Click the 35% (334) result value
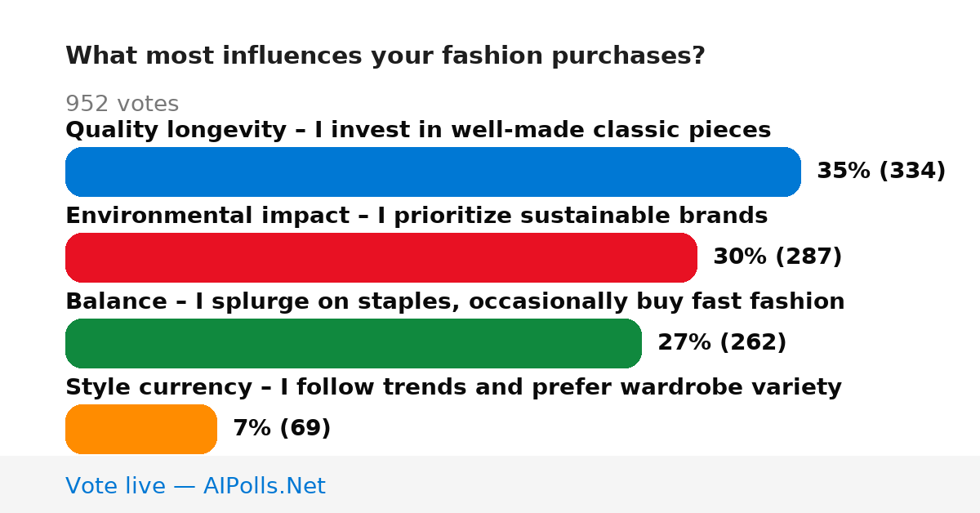 pyautogui.click(x=881, y=171)
